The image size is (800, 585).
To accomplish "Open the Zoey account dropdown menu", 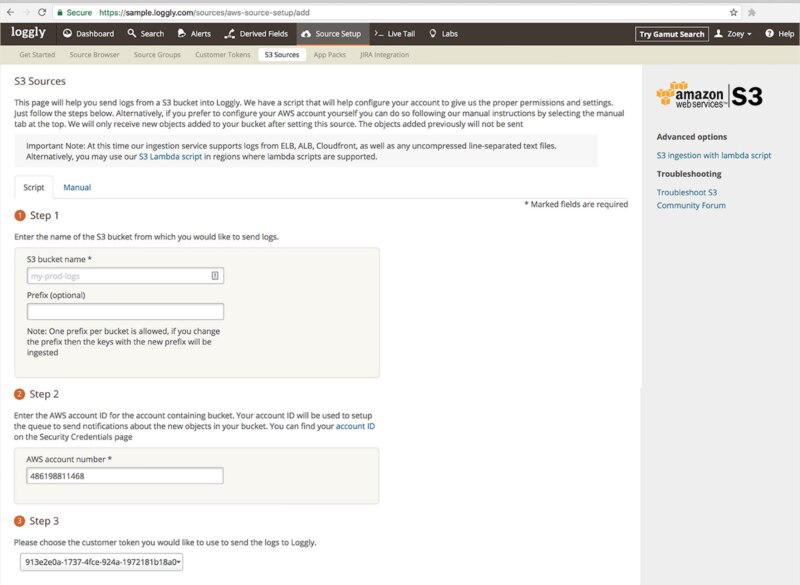I will pos(738,33).
